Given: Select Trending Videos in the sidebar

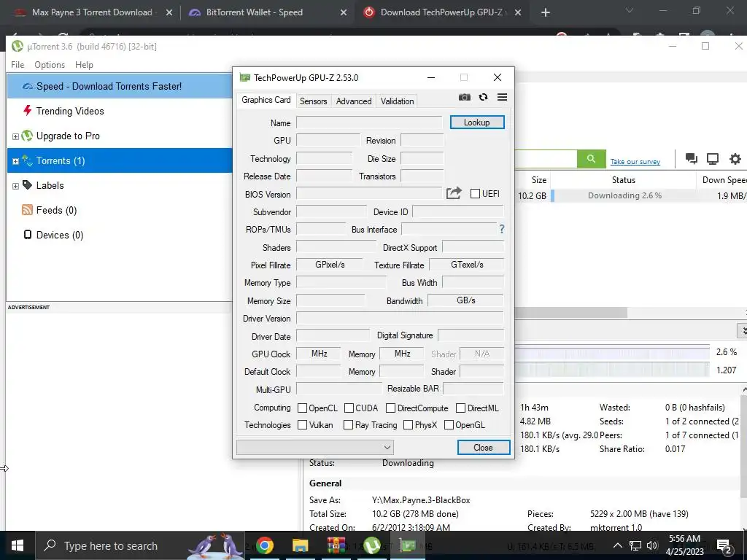Looking at the screenshot, I should click(120, 111).
